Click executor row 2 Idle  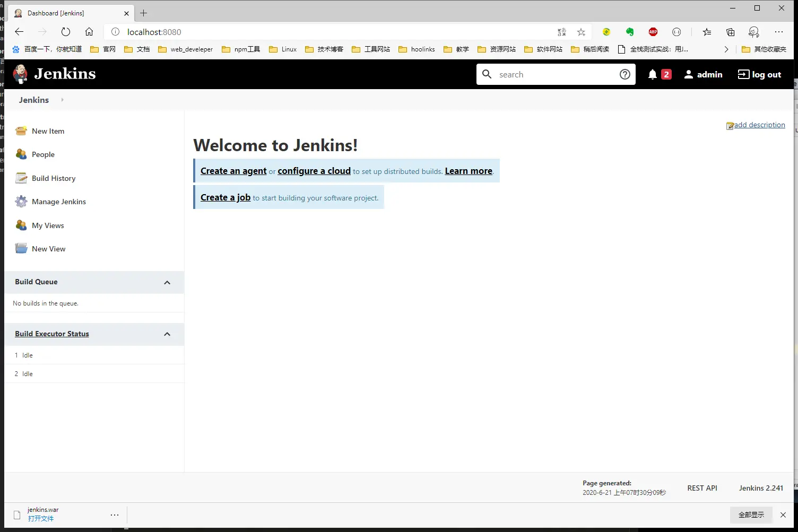click(94, 374)
